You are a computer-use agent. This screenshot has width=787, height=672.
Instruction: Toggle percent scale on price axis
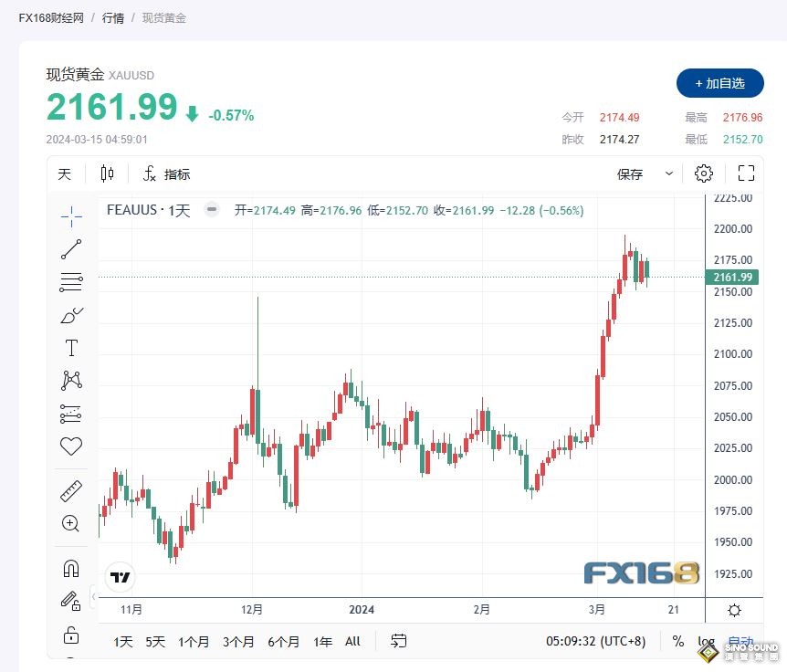click(677, 642)
